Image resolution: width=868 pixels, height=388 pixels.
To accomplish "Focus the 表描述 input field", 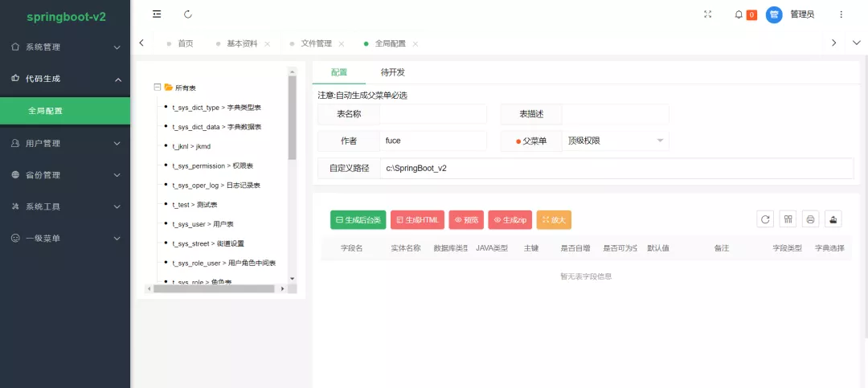I will pos(616,114).
